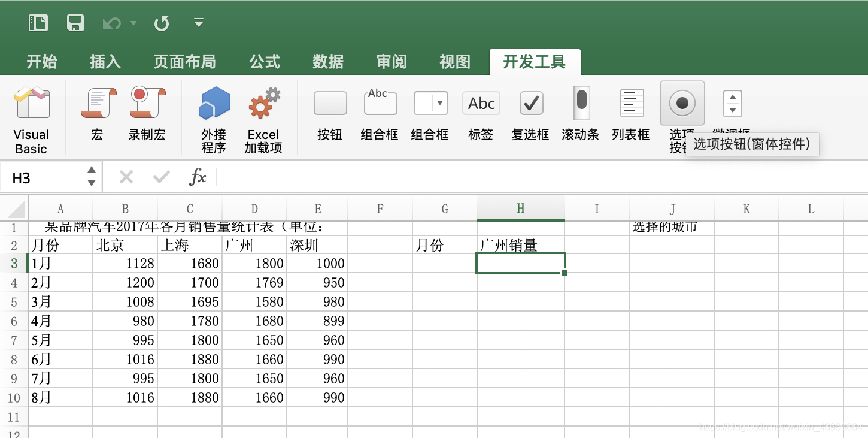Switch to the 公式 (Formulas) tab
Screen dimensions: 868x438
[x=265, y=61]
